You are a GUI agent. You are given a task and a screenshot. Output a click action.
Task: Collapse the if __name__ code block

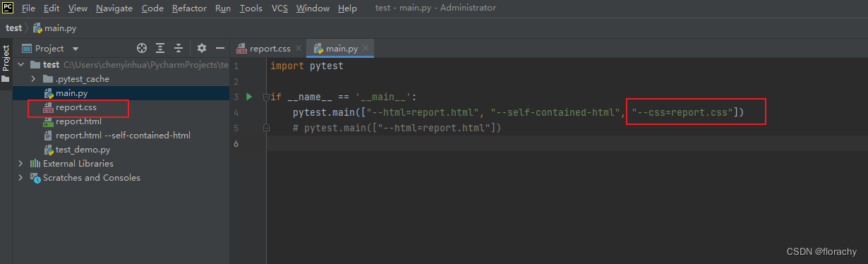[266, 97]
